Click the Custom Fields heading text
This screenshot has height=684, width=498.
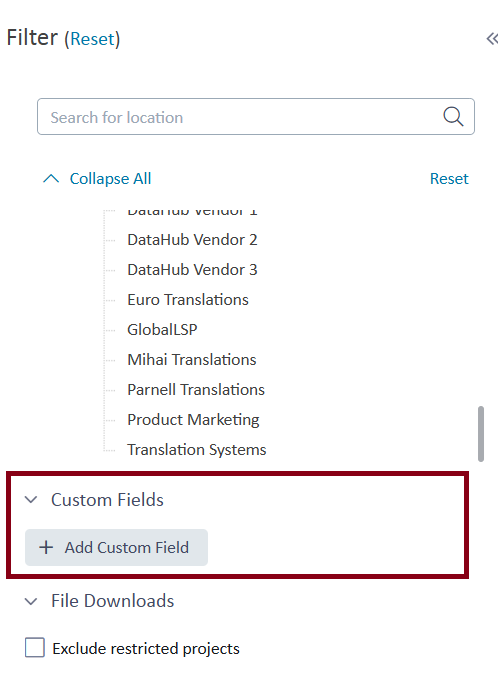(107, 499)
